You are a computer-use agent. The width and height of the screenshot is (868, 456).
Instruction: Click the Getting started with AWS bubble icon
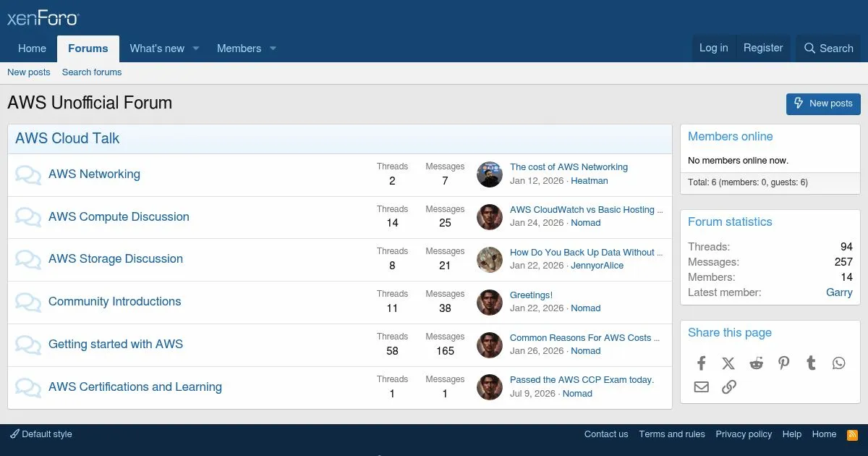point(28,345)
